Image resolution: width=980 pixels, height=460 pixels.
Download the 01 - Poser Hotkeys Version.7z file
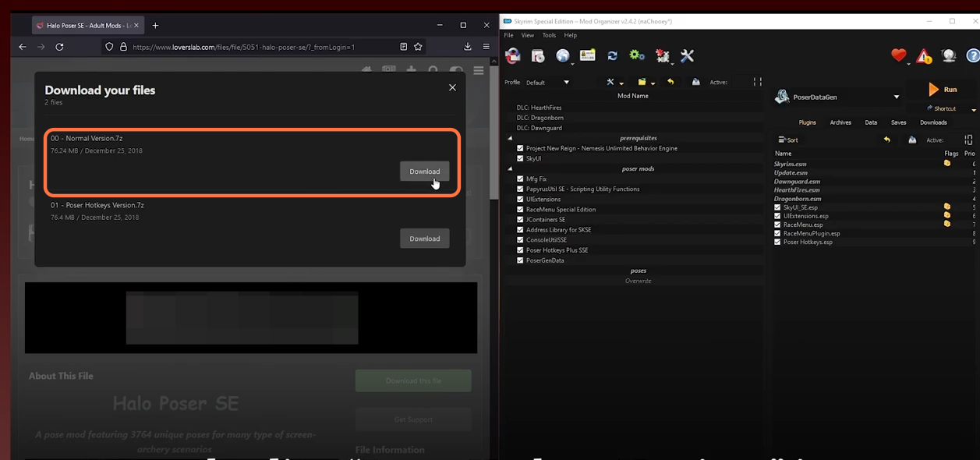425,239
